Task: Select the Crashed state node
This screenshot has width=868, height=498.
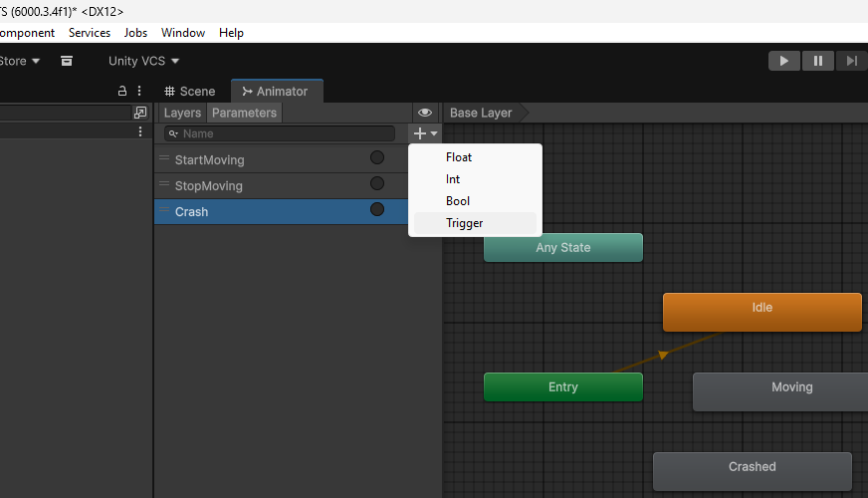Action: (753, 471)
